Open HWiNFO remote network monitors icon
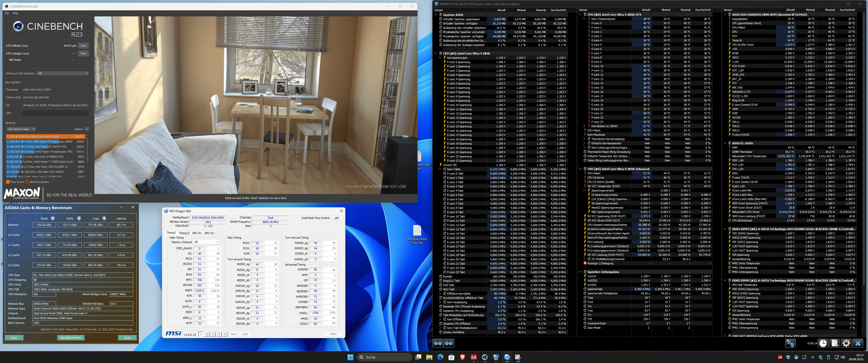 (x=790, y=343)
